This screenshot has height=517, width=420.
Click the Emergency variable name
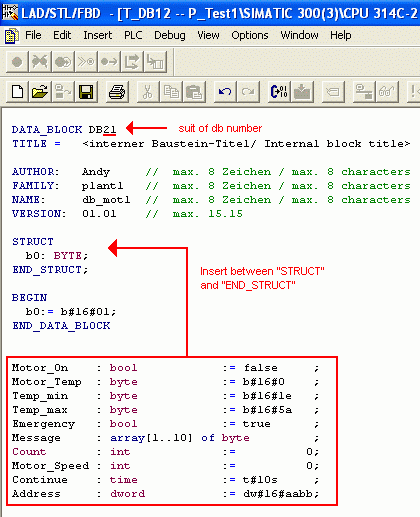(44, 424)
